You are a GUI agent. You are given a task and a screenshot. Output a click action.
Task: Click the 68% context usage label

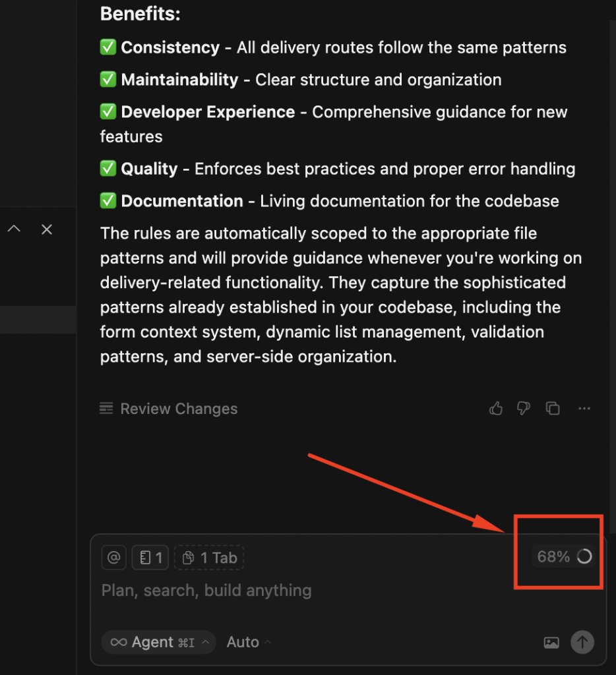coord(553,557)
